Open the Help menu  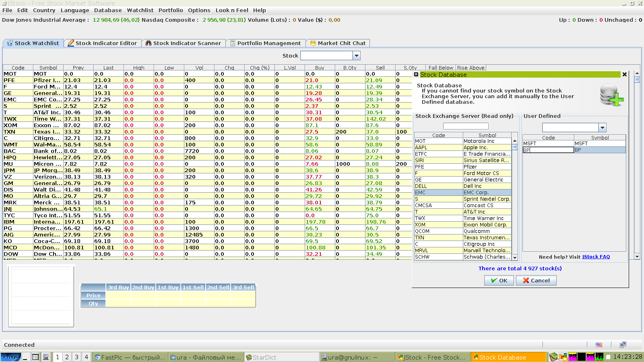[259, 10]
